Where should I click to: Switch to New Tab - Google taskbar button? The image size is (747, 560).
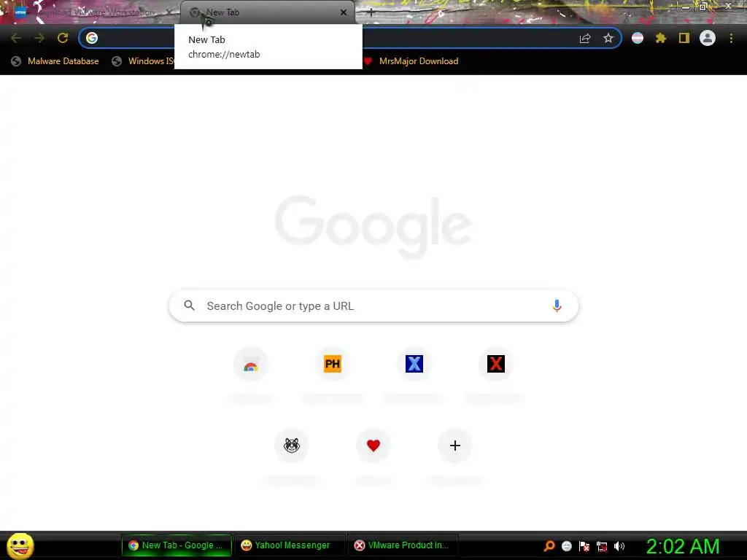pyautogui.click(x=177, y=545)
